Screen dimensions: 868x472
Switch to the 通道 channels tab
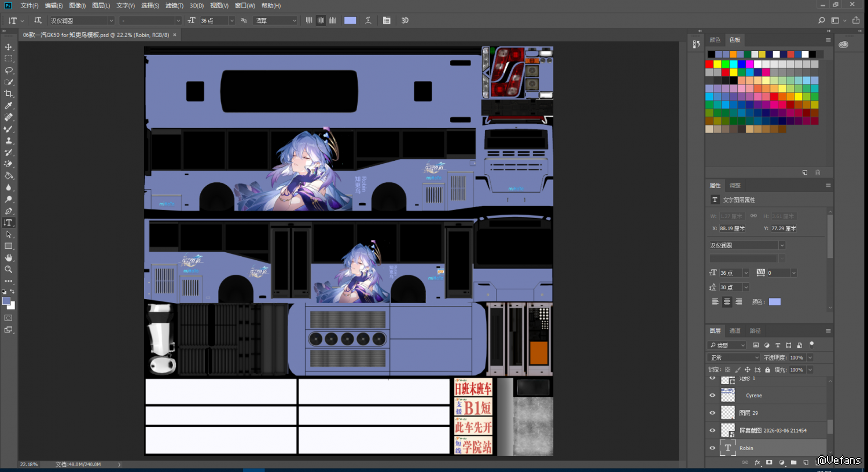(735, 331)
